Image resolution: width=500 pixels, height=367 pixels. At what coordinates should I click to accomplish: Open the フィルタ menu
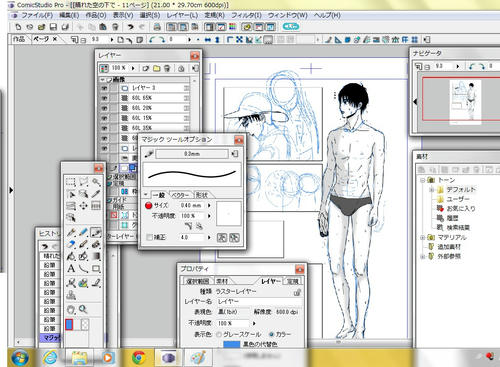coord(246,15)
